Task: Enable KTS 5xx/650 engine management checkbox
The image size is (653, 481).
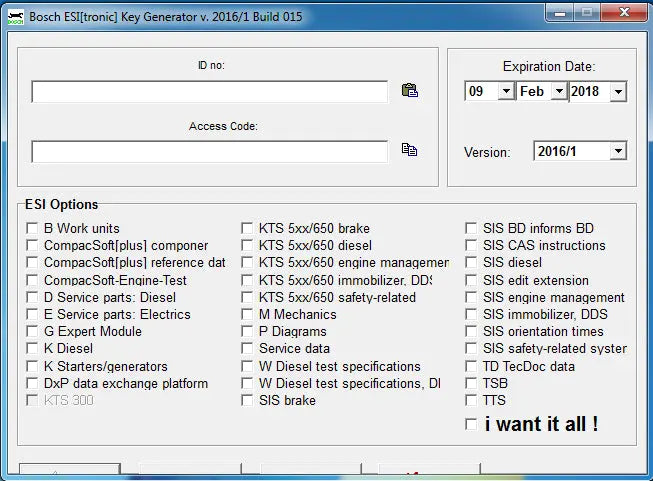Action: point(247,262)
